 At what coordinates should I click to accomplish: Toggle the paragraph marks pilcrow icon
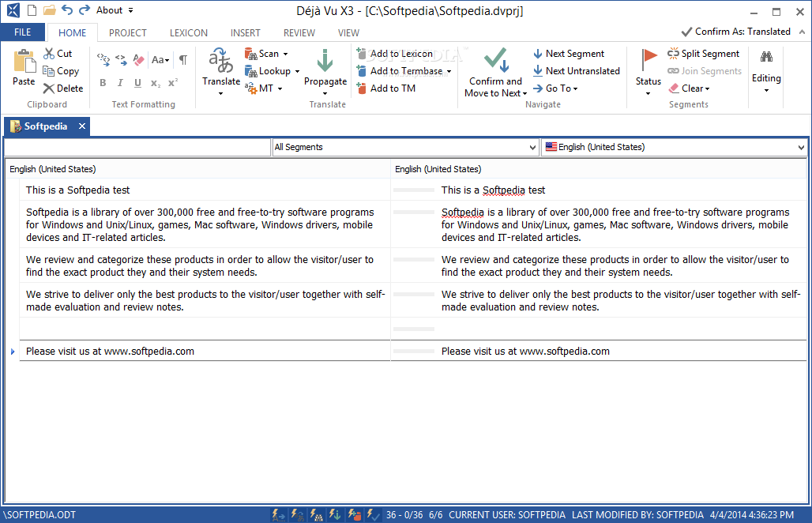point(183,59)
